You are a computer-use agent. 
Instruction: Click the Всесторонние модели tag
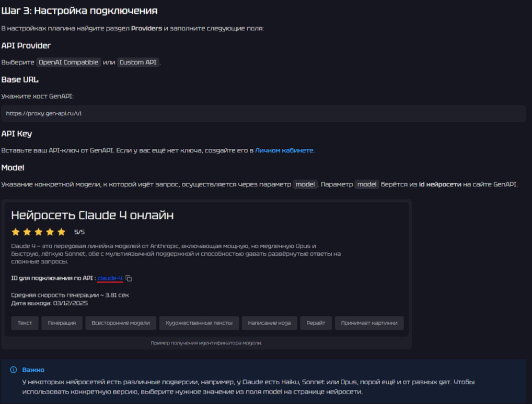click(120, 323)
